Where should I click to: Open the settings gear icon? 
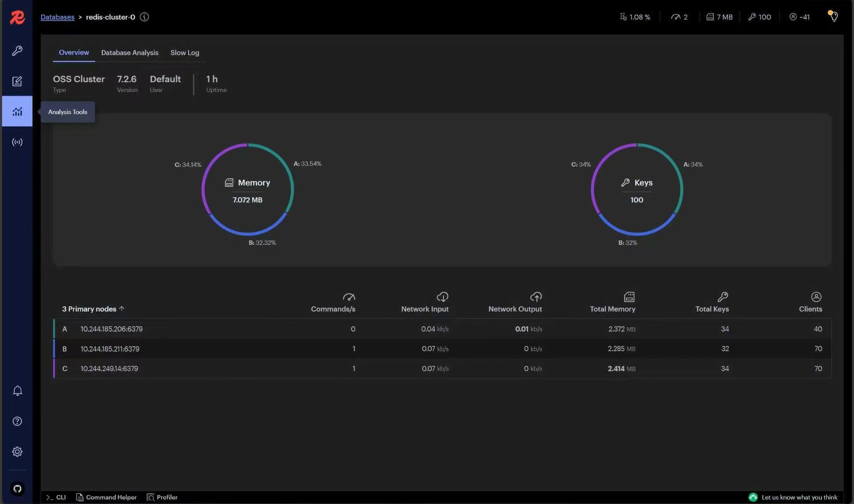click(17, 452)
